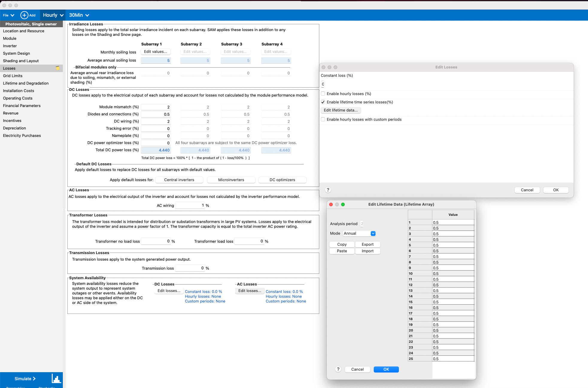588x388 pixels.
Task: Click the Add circle-plus icon
Action: (x=24, y=15)
